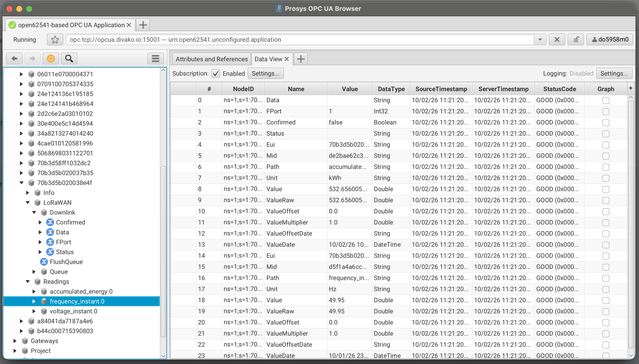Screen dimensions: 639x364
Task: Click the disconnect X button by the address bar
Action: point(557,40)
